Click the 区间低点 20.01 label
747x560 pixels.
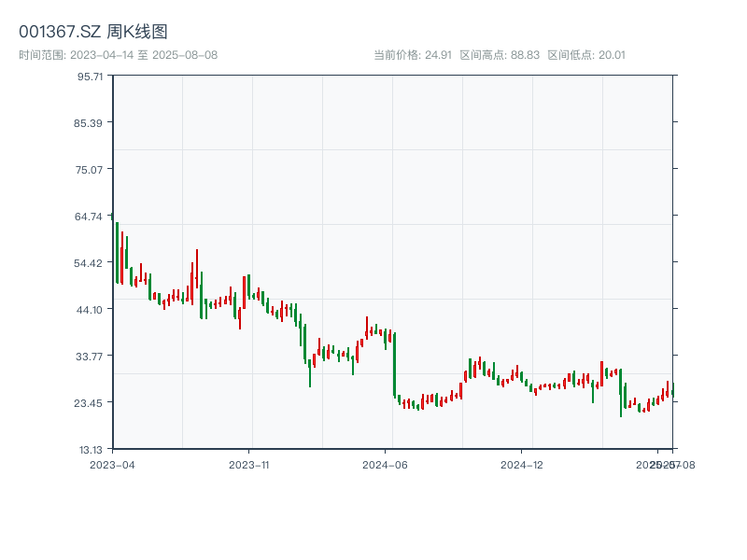coord(586,55)
